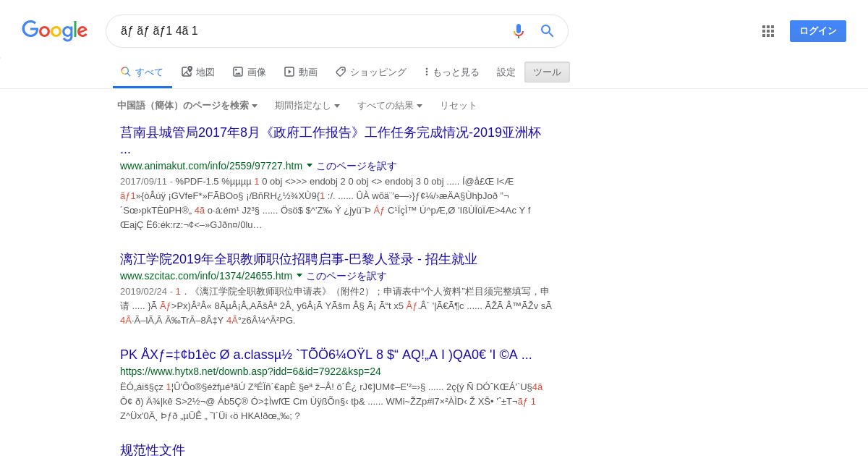Click the すべて search icon
The width and height of the screenshot is (868, 456).
tap(126, 72)
